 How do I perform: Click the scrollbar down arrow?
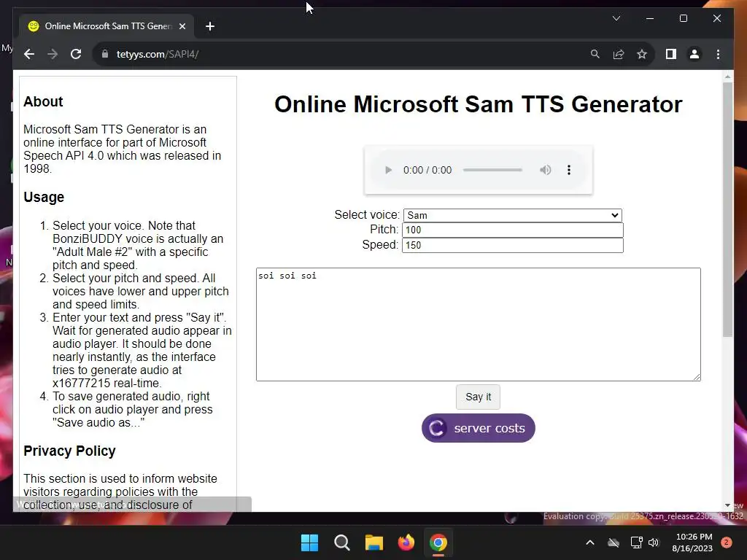point(727,506)
